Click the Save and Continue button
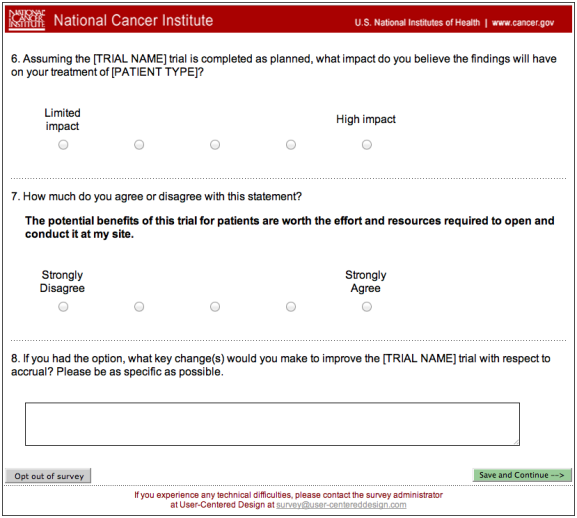Viewport: 577px width, 518px height. click(x=521, y=475)
